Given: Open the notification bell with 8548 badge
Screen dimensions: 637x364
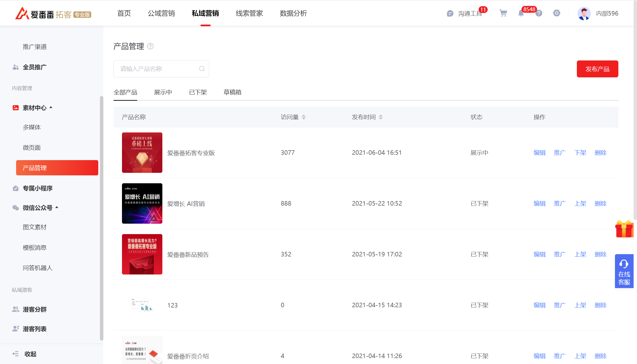Looking at the screenshot, I should pyautogui.click(x=521, y=13).
